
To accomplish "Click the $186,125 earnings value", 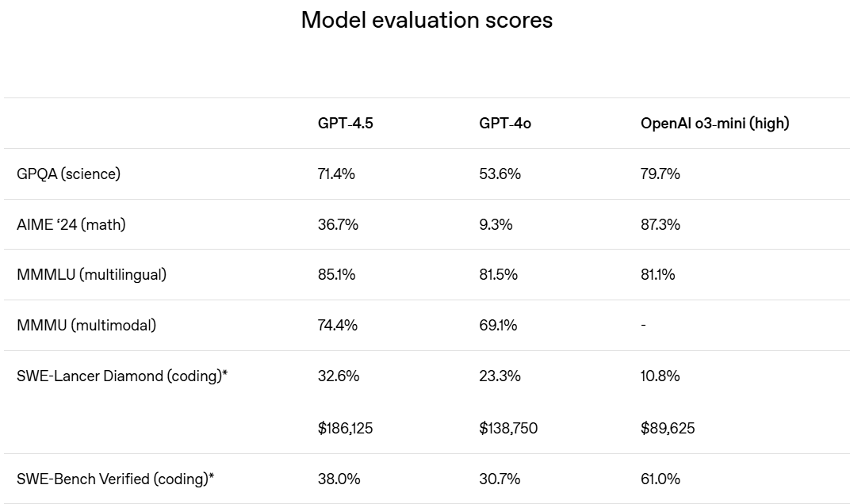I will click(x=346, y=428).
